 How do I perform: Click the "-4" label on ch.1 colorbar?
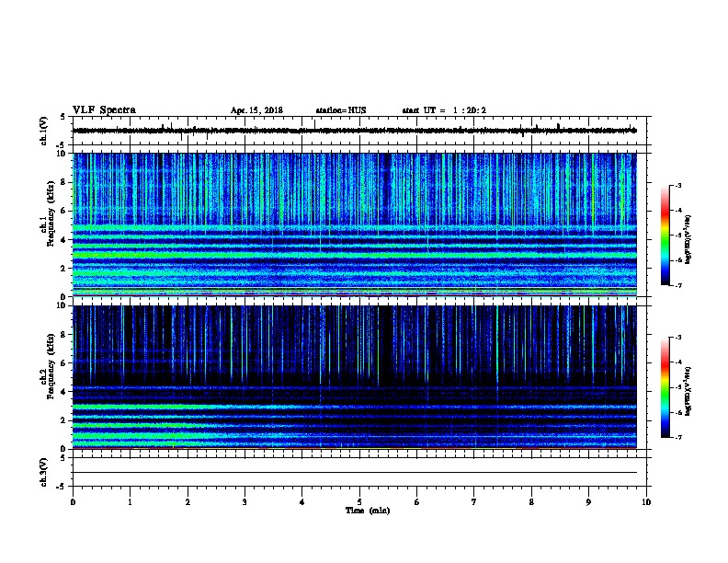678,211
